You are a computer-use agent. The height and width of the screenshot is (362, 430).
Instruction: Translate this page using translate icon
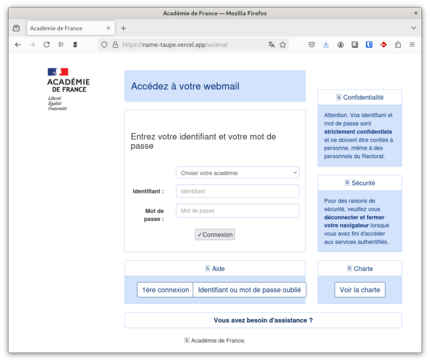271,44
